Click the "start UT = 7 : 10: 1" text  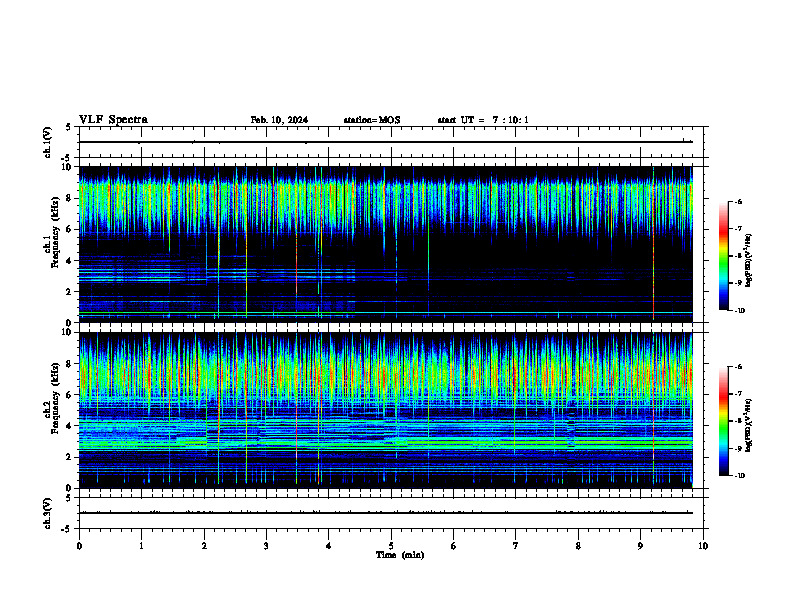point(483,120)
